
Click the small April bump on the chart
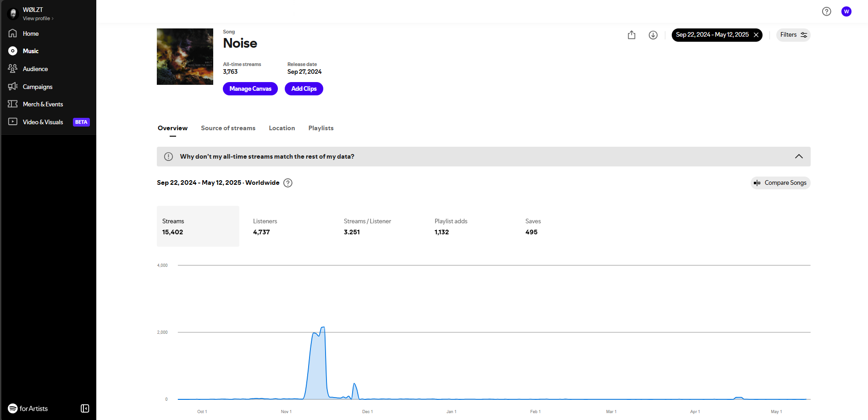738,398
